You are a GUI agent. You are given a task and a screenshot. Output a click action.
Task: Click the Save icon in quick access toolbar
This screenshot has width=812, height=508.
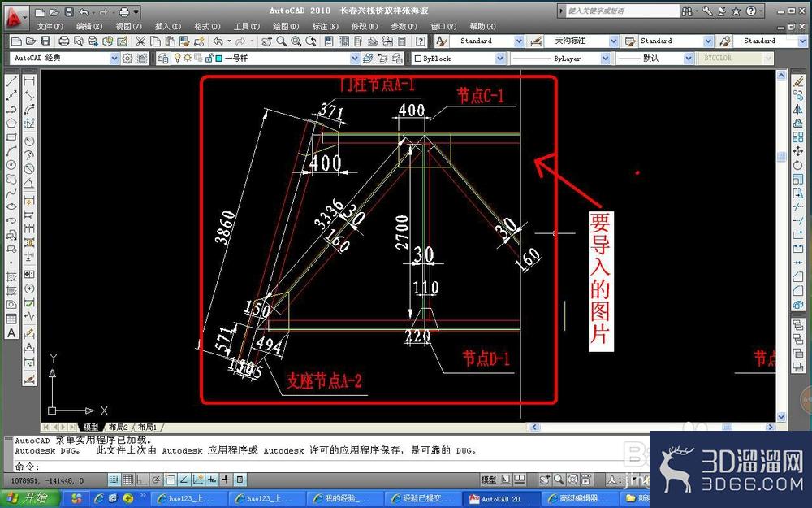pyautogui.click(x=69, y=11)
